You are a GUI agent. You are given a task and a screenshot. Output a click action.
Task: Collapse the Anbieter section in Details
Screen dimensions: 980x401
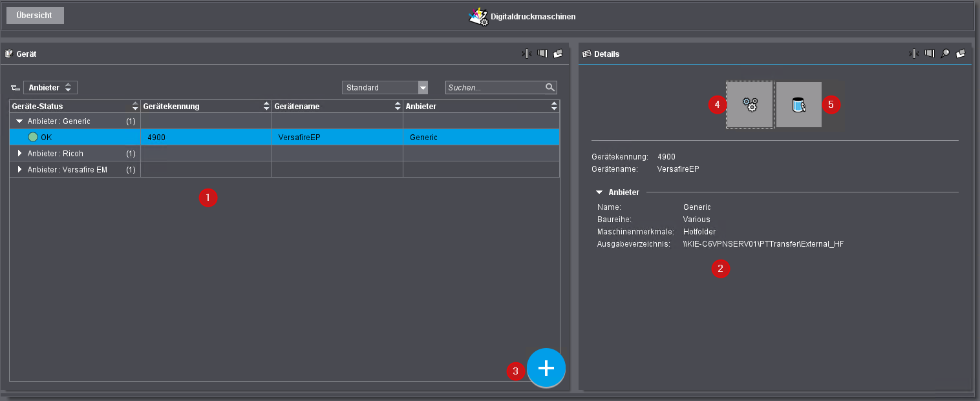click(599, 192)
